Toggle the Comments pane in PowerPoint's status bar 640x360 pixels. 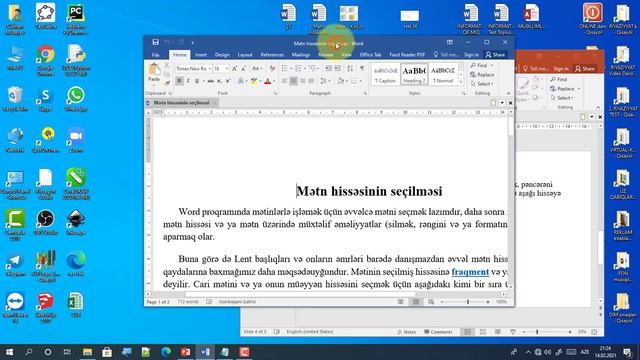tap(438, 332)
